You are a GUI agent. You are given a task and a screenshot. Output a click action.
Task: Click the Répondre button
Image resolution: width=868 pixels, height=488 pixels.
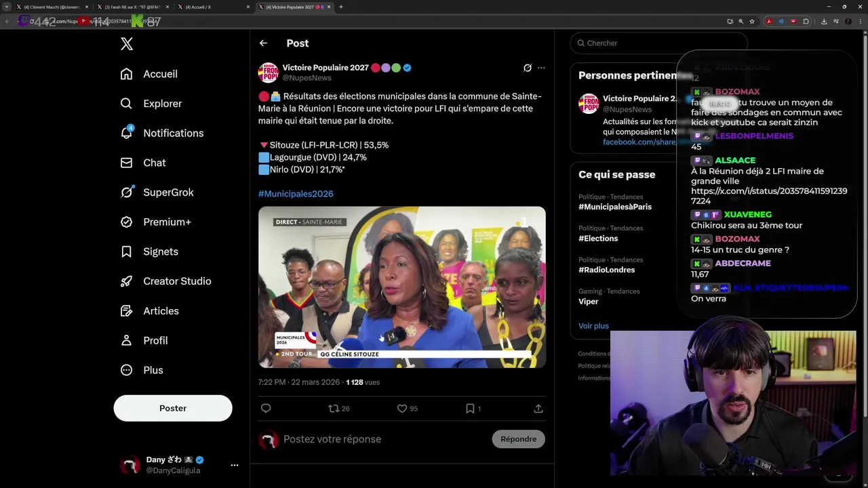[x=518, y=439]
